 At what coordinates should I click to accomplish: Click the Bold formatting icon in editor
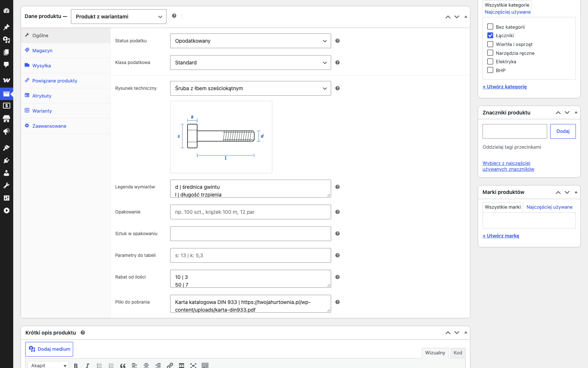point(76,365)
